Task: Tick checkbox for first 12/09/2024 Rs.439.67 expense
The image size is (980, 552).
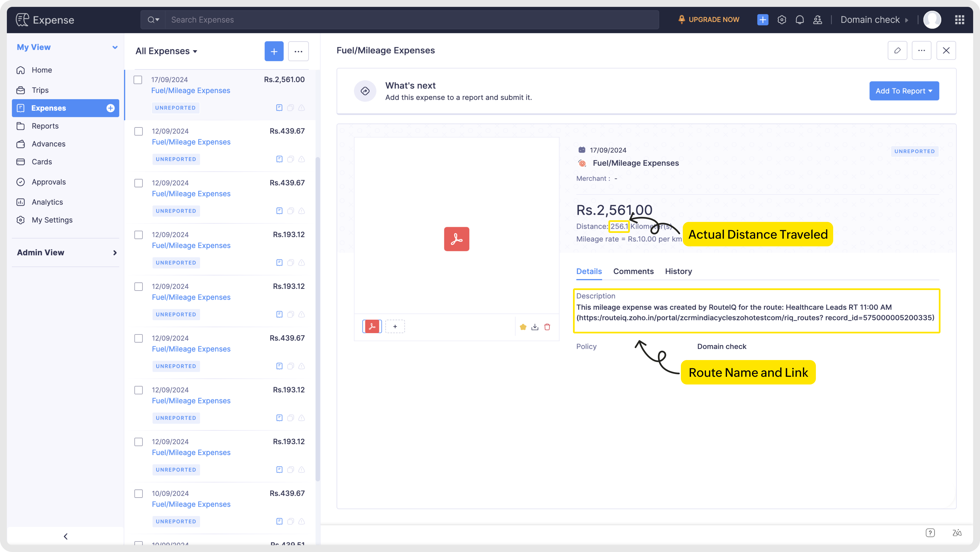Action: point(139,131)
